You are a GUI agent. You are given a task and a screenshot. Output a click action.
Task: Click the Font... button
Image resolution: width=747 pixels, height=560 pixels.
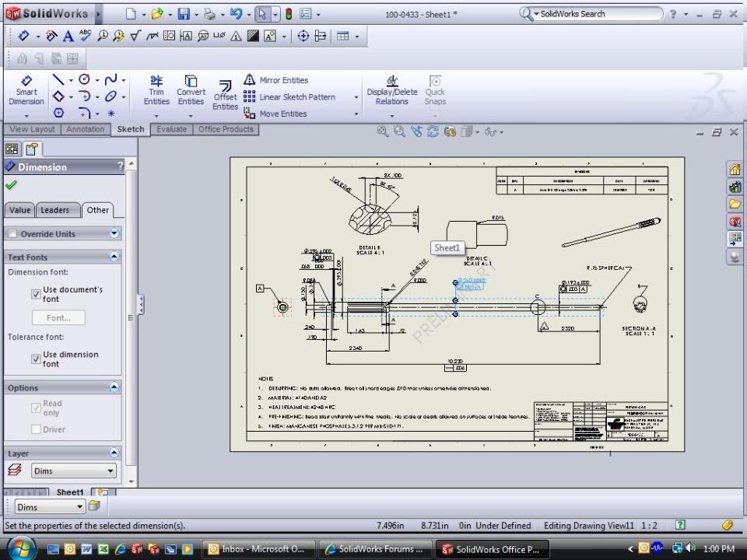(x=58, y=317)
